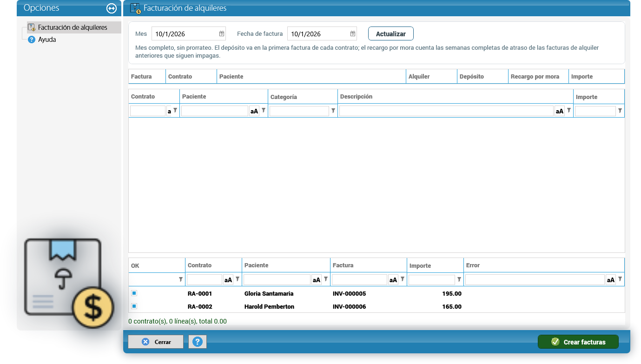Select contract cell RA-0002
The image size is (641, 364).
[x=200, y=307]
